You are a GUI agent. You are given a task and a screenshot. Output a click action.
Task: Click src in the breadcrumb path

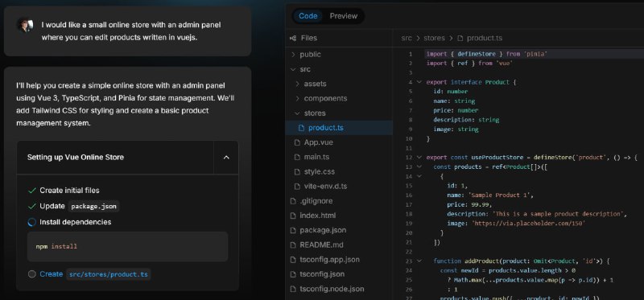pyautogui.click(x=407, y=38)
